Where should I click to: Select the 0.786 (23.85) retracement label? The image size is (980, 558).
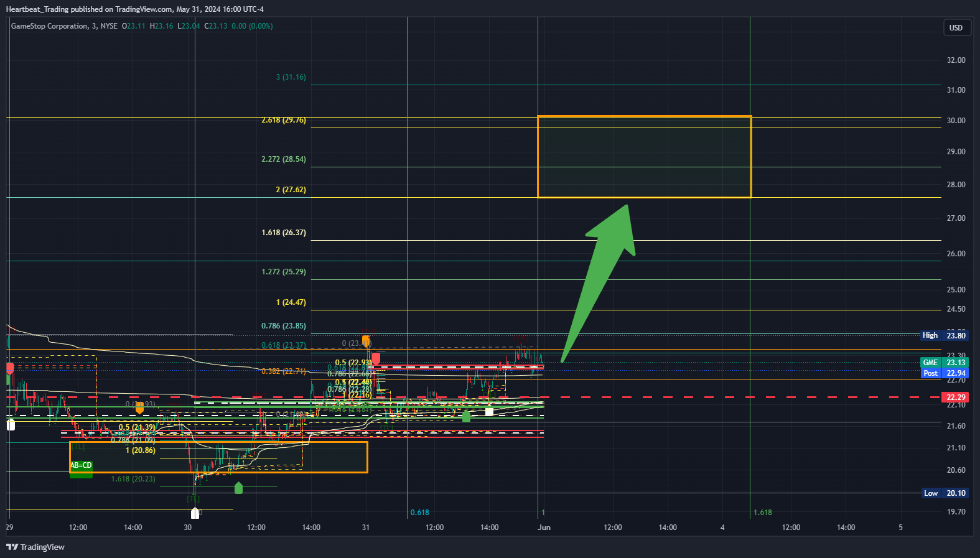[x=284, y=326]
